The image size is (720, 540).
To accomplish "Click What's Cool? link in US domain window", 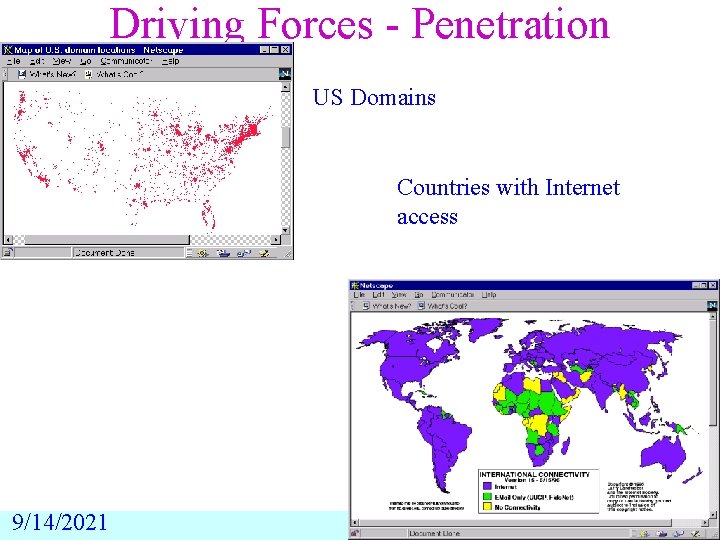I will click(x=120, y=74).
